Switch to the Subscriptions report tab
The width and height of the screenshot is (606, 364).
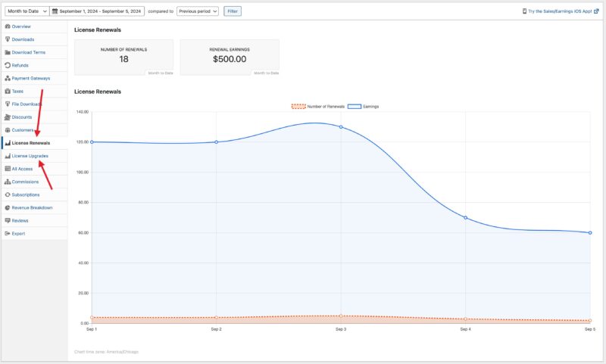[26, 194]
